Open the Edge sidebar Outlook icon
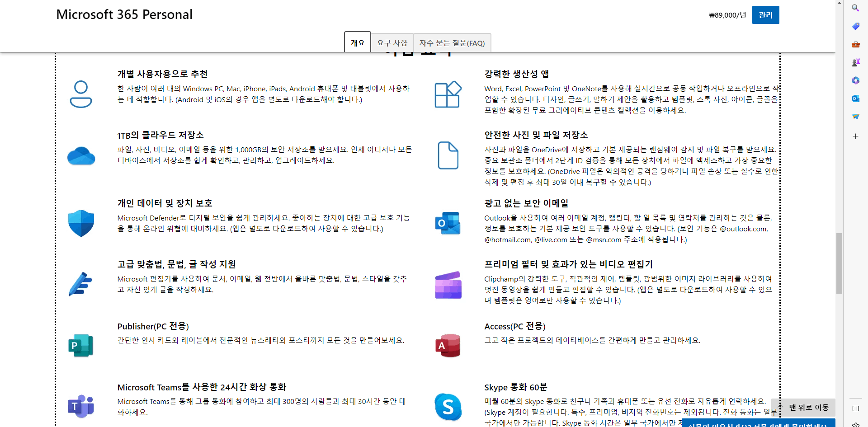The image size is (868, 427). tap(855, 99)
